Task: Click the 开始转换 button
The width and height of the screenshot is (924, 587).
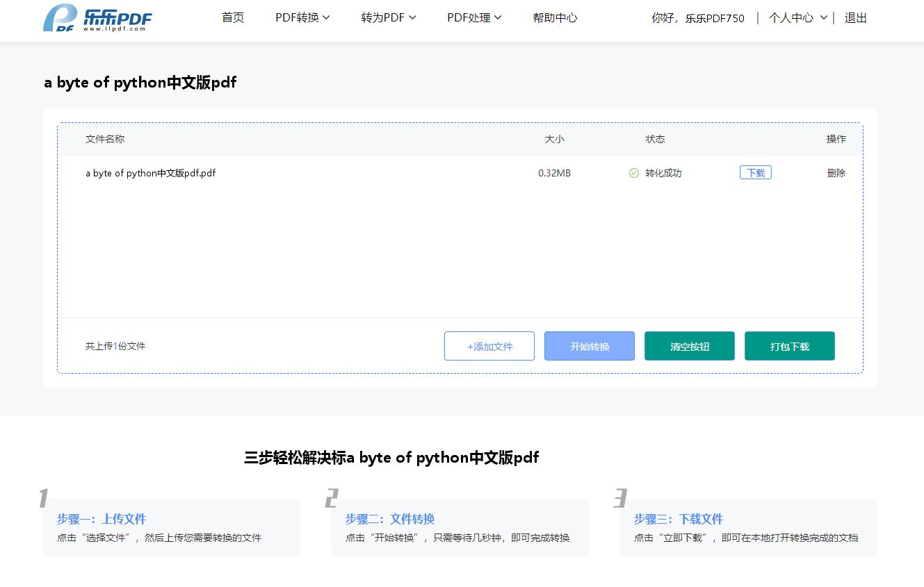Action: (x=590, y=346)
